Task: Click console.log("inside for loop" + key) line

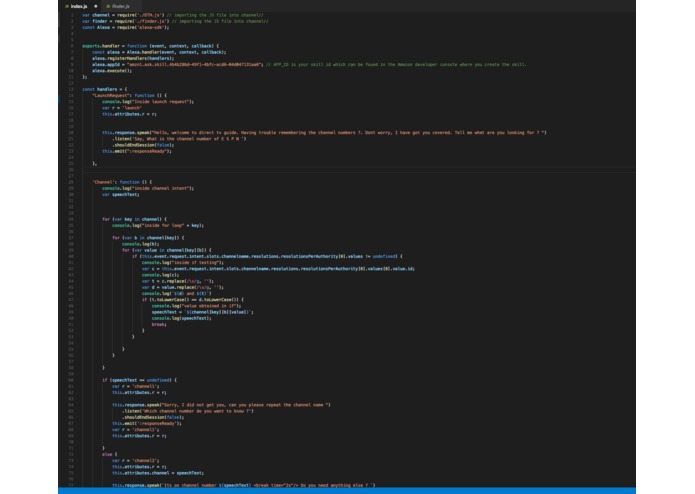Action: [x=158, y=226]
